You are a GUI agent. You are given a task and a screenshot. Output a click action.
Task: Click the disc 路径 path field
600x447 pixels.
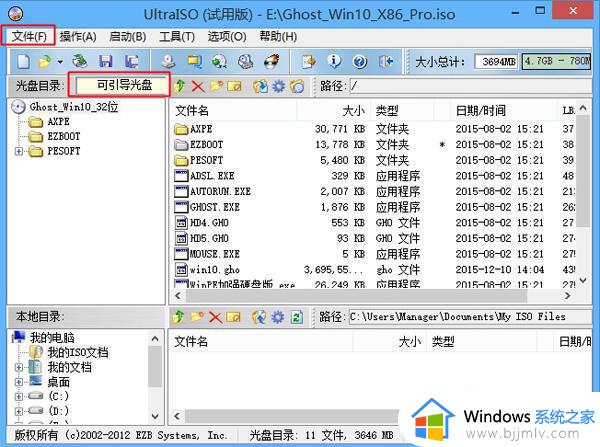pos(470,86)
